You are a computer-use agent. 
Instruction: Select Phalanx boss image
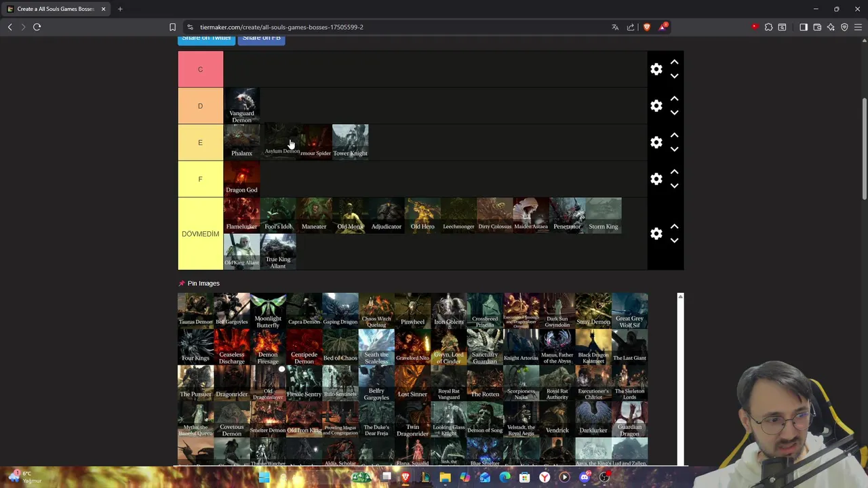pos(241,142)
